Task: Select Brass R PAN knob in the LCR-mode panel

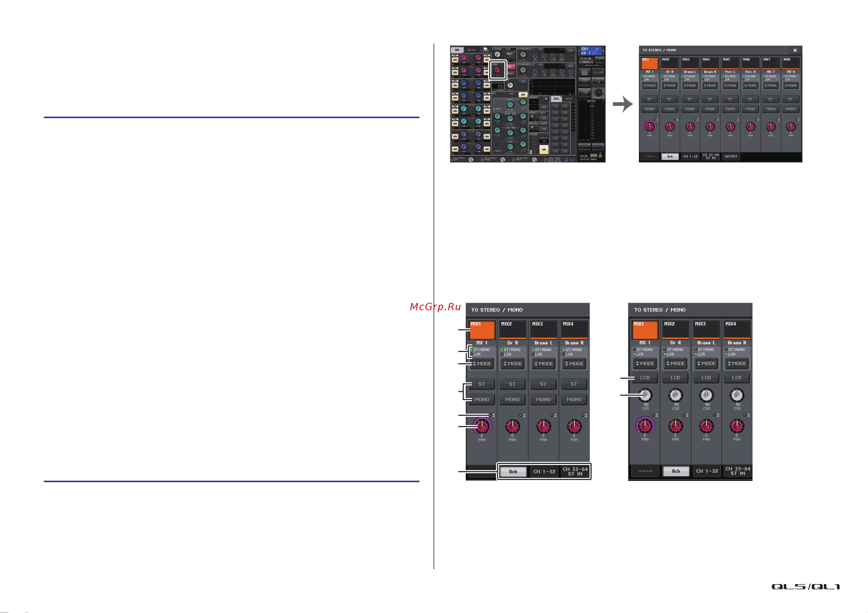Action: [737, 426]
